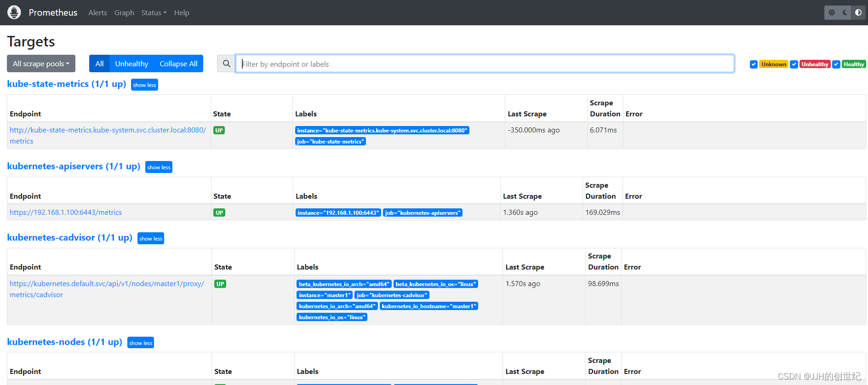This screenshot has height=385, width=868.
Task: Click the job="kubernetes-apiservers" label
Action: [x=423, y=213]
